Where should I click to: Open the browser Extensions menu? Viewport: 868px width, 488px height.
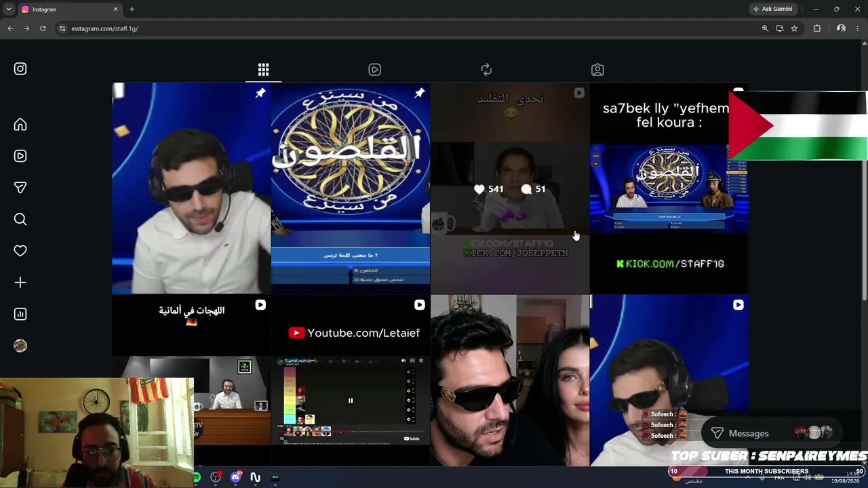point(817,28)
